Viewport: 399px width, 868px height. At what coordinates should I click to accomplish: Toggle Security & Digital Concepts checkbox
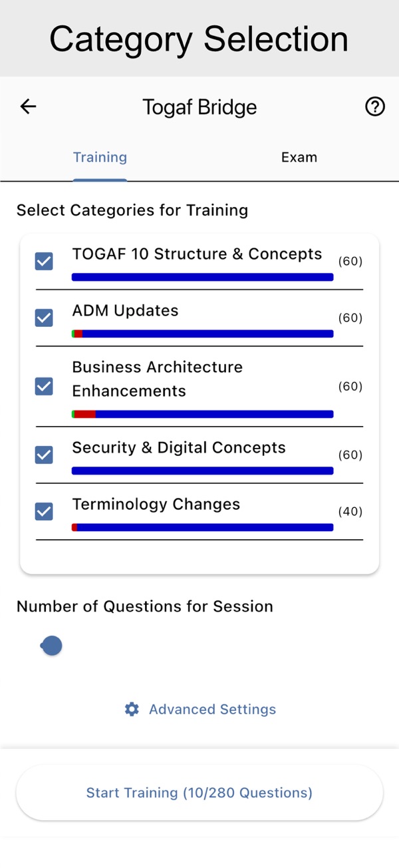44,455
